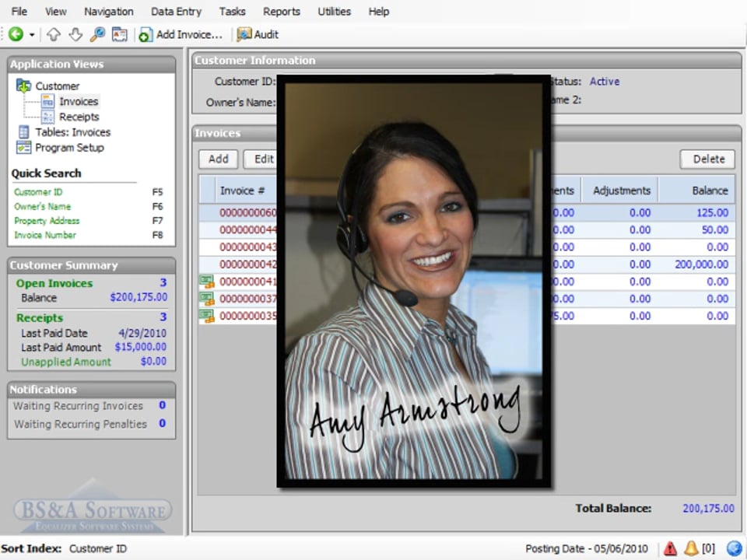
Task: Click the up arrow toolbar icon
Action: [x=54, y=34]
